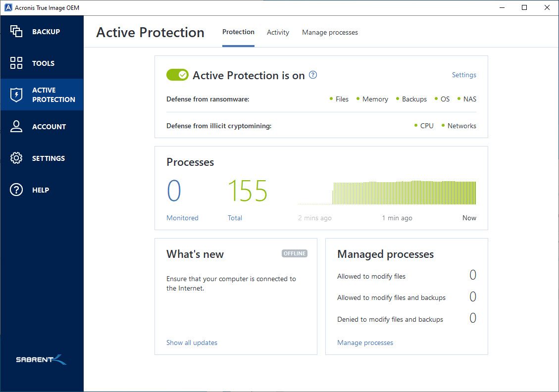Click the OS ransomware defense item
This screenshot has height=392, width=559.
click(442, 99)
